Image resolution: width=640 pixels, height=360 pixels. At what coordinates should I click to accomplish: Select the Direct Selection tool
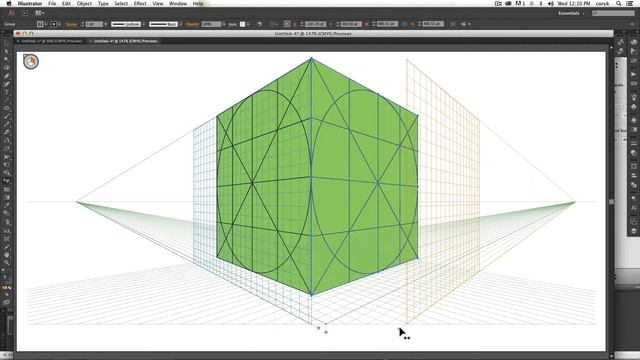6,51
